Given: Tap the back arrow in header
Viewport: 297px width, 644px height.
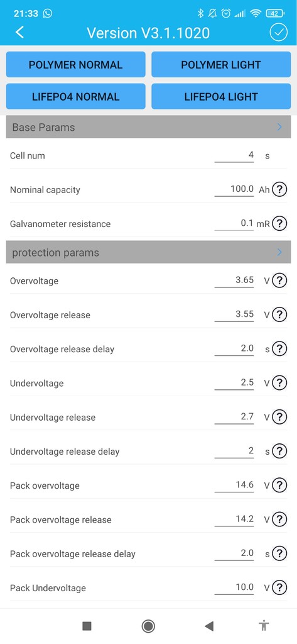Looking at the screenshot, I should pyautogui.click(x=19, y=33).
